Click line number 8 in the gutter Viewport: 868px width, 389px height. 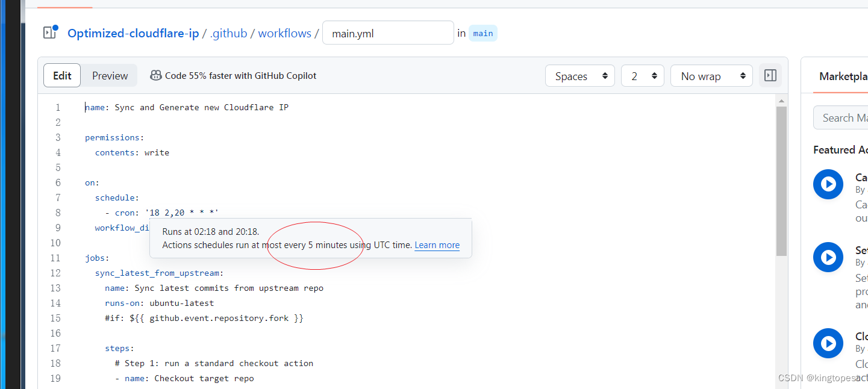click(58, 213)
